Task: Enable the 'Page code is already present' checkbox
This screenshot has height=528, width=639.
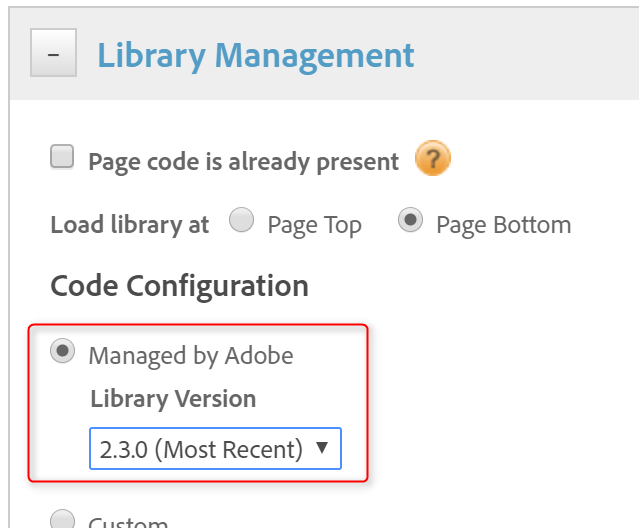Action: [x=62, y=157]
